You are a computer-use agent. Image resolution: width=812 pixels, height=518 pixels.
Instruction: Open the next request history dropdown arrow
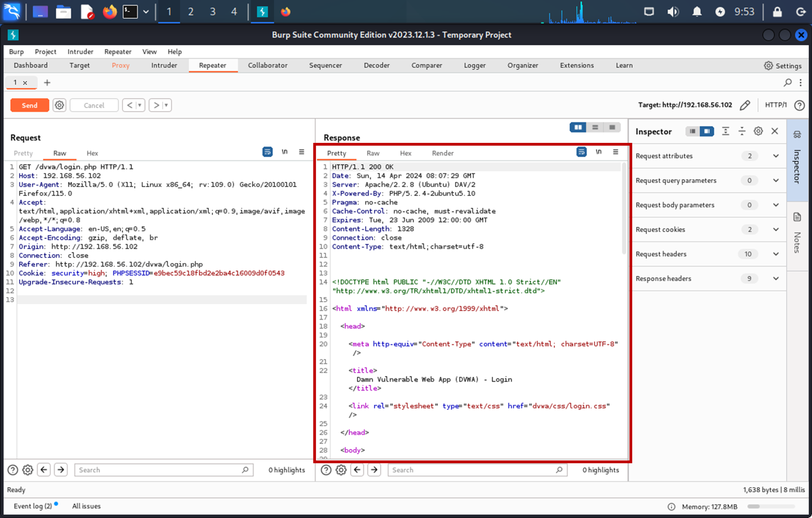tap(166, 105)
